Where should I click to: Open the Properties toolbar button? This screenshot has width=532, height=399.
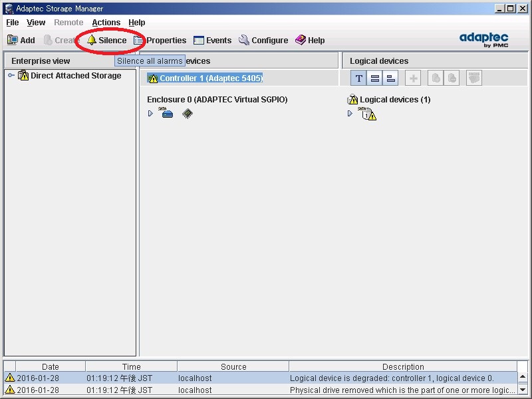click(x=160, y=41)
